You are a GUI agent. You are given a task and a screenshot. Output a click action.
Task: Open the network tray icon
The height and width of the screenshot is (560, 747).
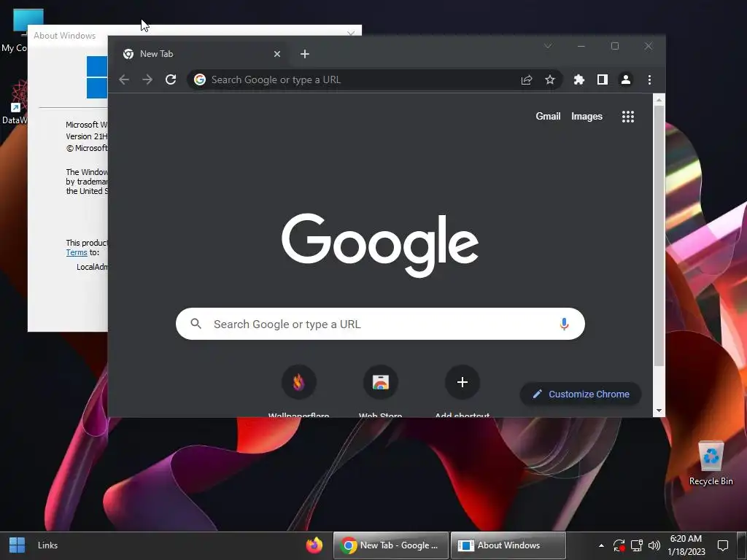[636, 545]
